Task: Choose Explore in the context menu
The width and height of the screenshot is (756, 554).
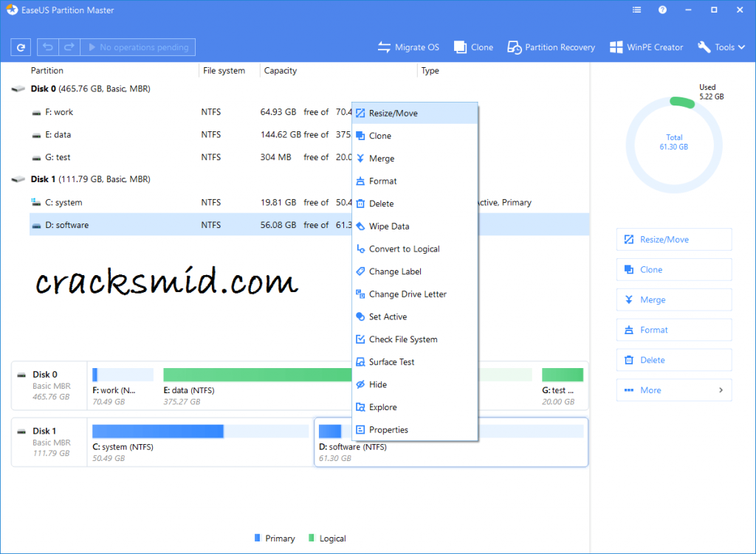Action: click(415, 407)
